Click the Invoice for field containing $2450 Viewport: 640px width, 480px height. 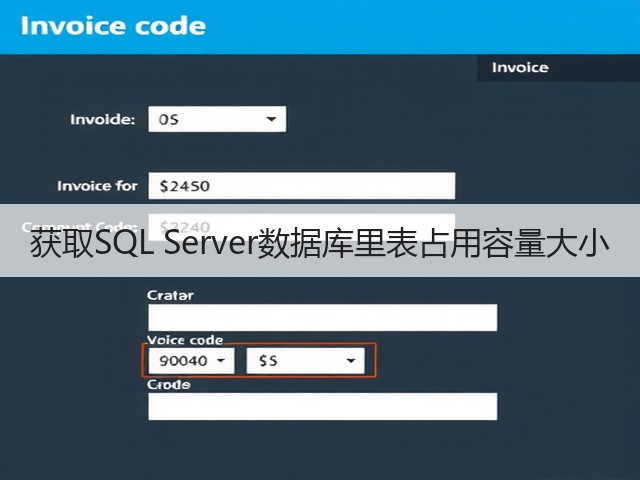tap(302, 186)
